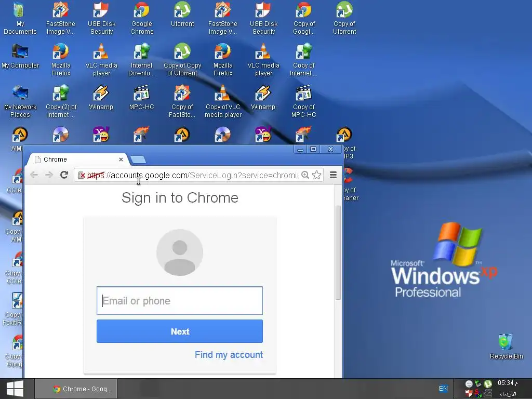Image resolution: width=532 pixels, height=399 pixels.
Task: Click the Copy of Googl... desktop icon
Action: (x=304, y=19)
